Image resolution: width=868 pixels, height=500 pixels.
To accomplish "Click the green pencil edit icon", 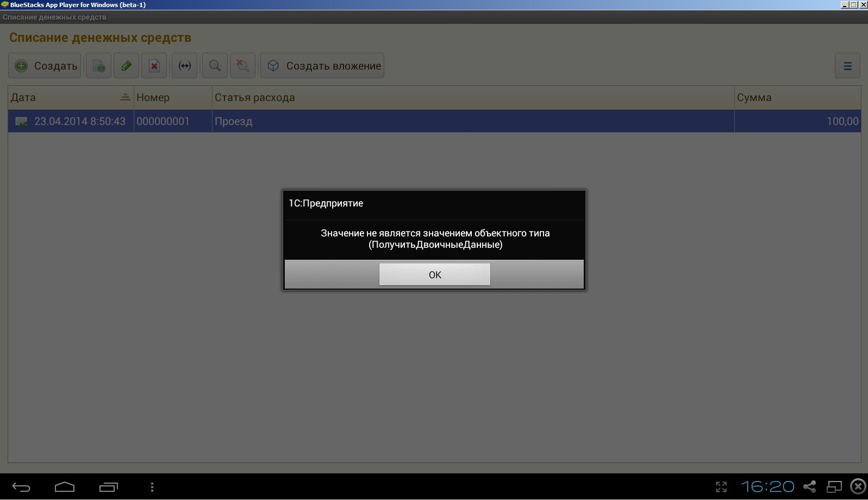I will (126, 66).
